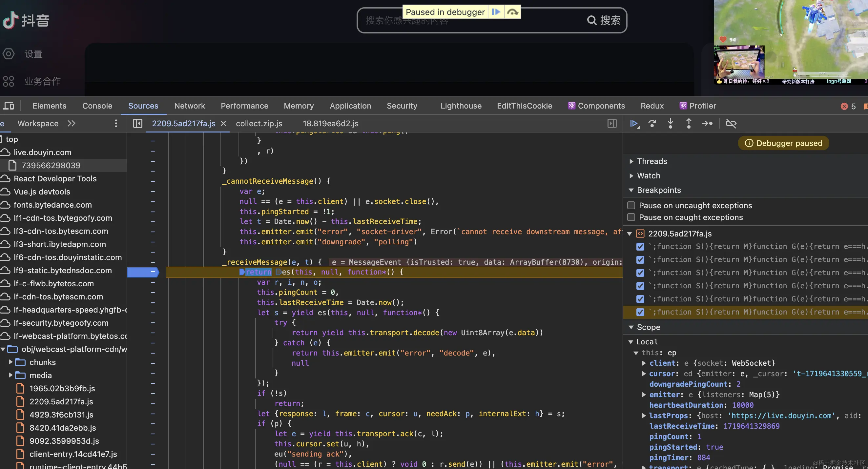Open the Performance tab

[244, 106]
